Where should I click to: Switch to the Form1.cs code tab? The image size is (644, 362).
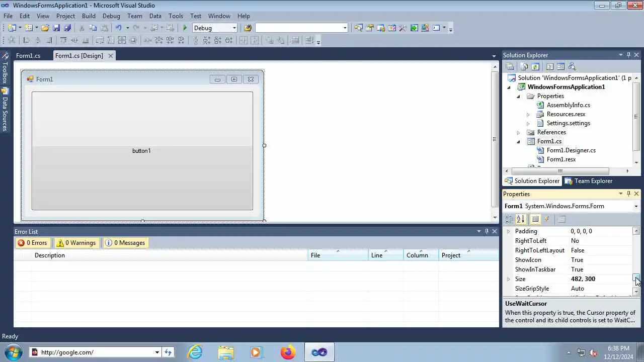tap(28, 56)
